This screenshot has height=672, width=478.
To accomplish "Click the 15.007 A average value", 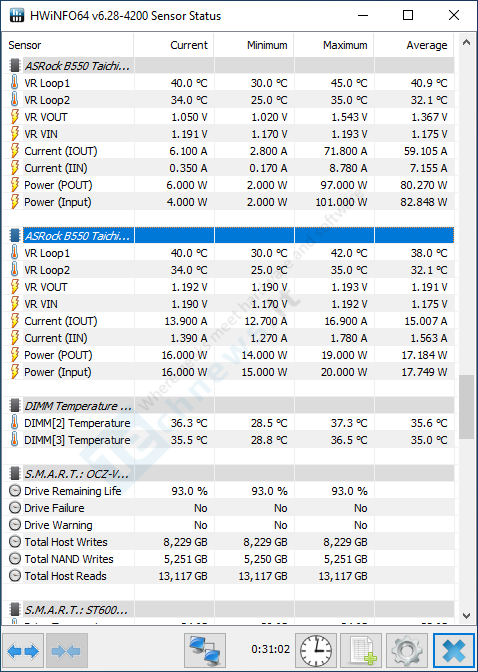I will pos(426,321).
